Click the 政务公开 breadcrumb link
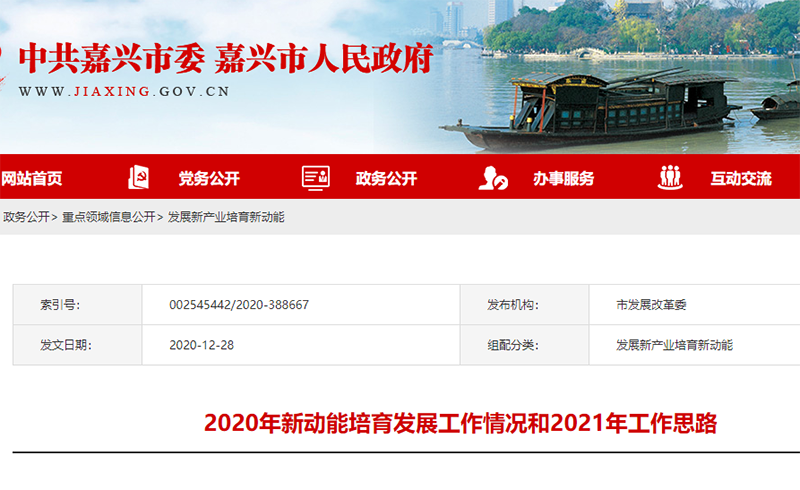Viewport: 800px width, 490px height. pos(26,217)
